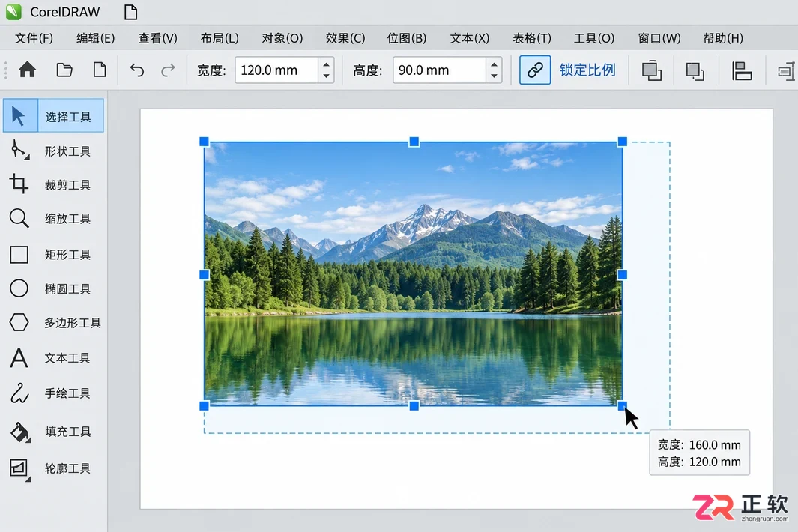Click the partially visible rightmost toolbar icon
The image size is (798, 532).
(x=788, y=70)
